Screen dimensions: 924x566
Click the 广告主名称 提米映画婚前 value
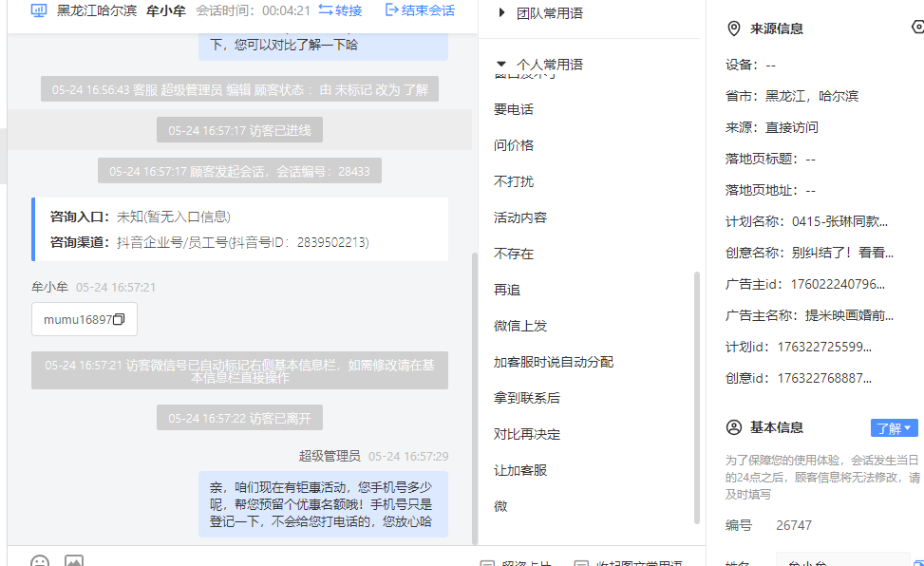[849, 315]
